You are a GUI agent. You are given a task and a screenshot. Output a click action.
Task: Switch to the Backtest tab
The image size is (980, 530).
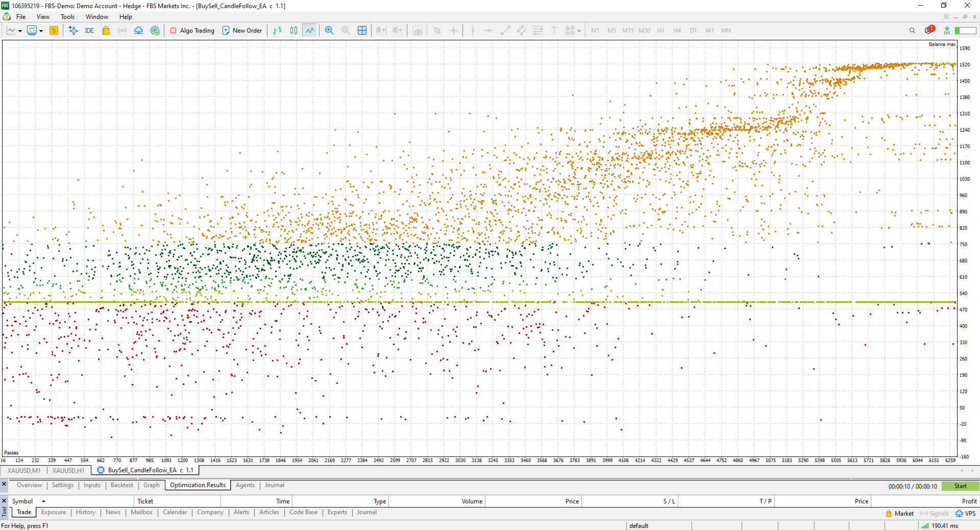(x=122, y=485)
